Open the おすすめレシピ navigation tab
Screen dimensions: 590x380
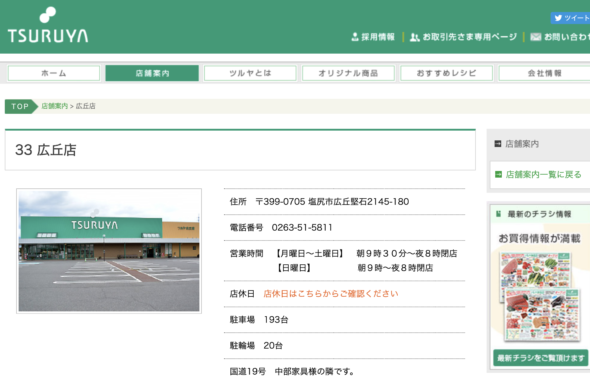pos(447,73)
